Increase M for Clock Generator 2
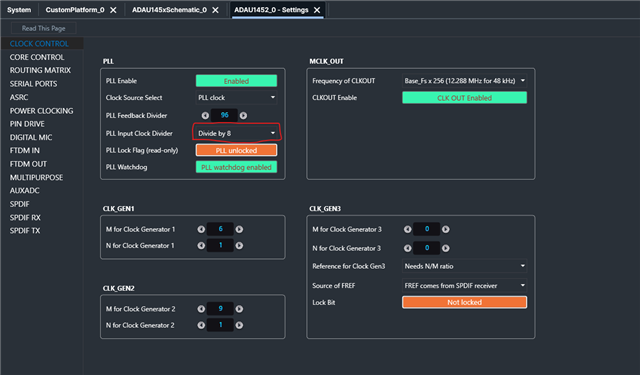This screenshot has width=640, height=375. (239, 309)
